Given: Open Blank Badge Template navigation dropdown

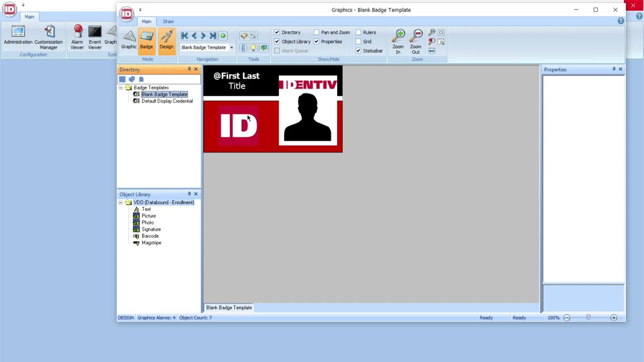Looking at the screenshot, I should (x=231, y=48).
